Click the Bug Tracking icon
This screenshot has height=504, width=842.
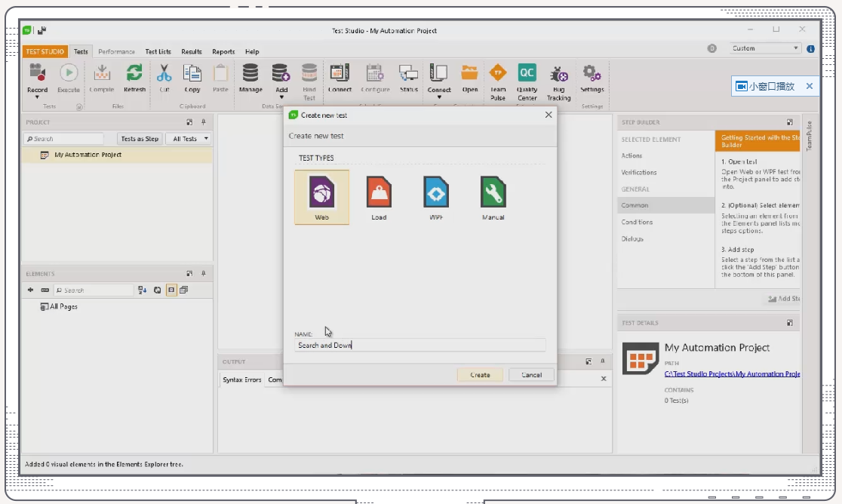[558, 73]
